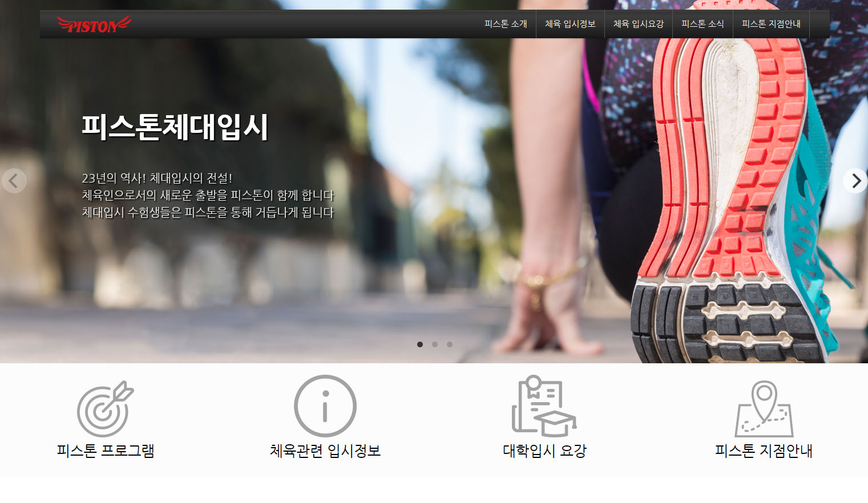Select the third carousel indicator dot

[450, 344]
